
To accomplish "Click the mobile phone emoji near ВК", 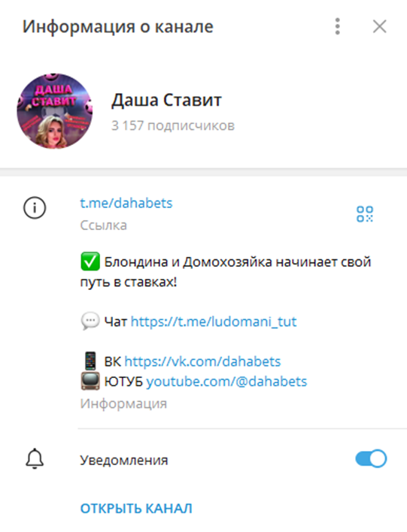I will tap(90, 361).
